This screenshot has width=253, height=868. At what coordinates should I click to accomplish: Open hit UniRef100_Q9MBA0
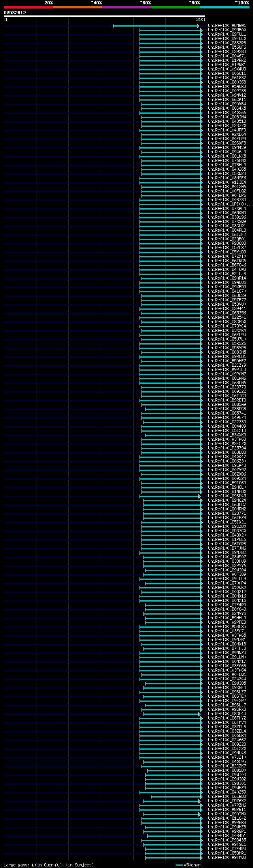coord(227,30)
